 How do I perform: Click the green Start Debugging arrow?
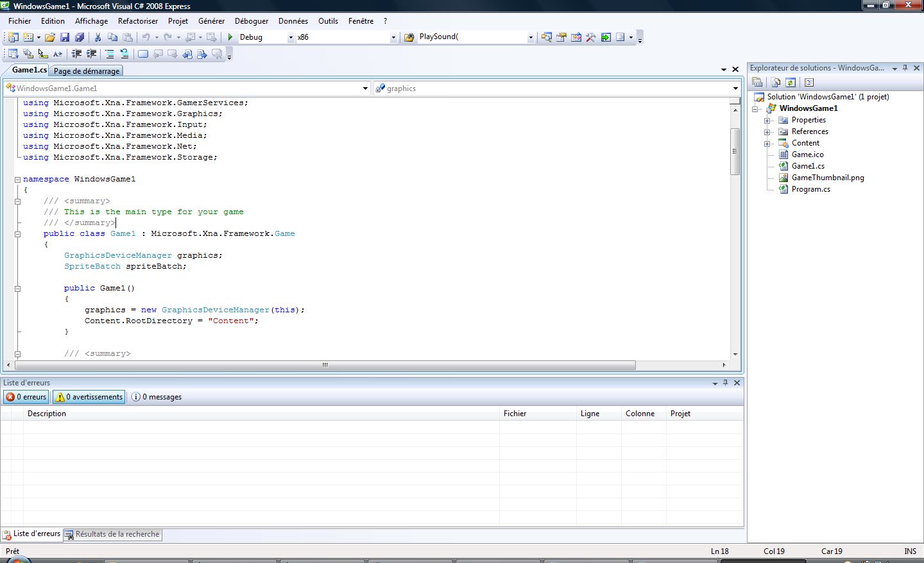pyautogui.click(x=230, y=37)
